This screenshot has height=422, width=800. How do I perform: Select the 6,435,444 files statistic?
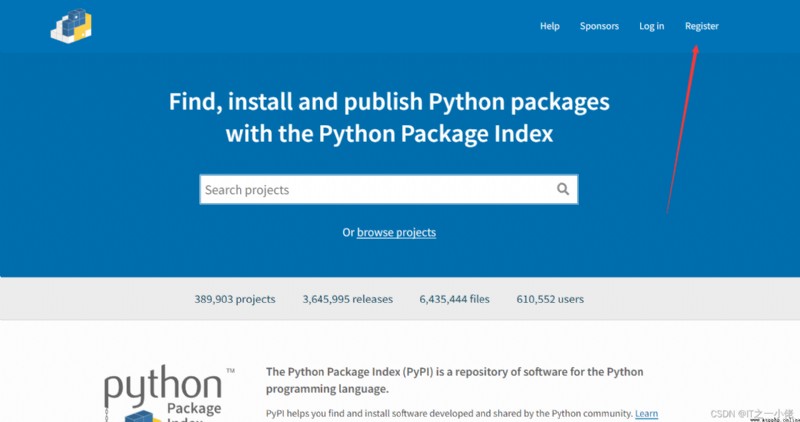pyautogui.click(x=454, y=300)
